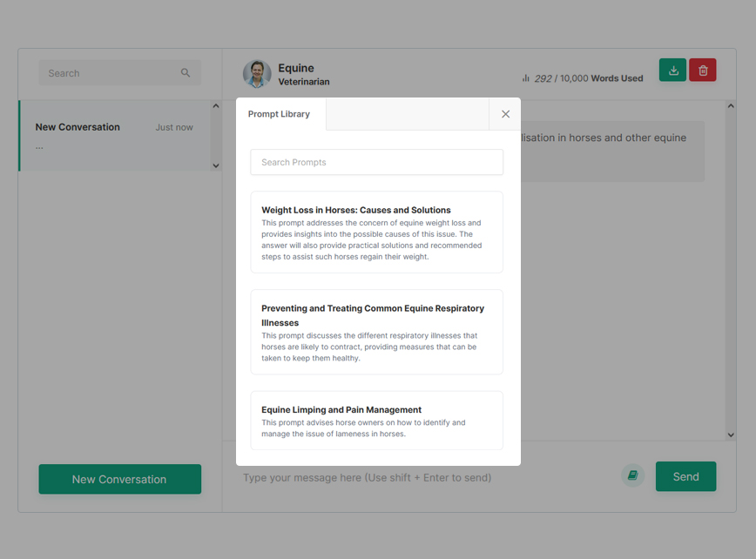Choose Equine Limping and Pain Management prompt

point(376,421)
